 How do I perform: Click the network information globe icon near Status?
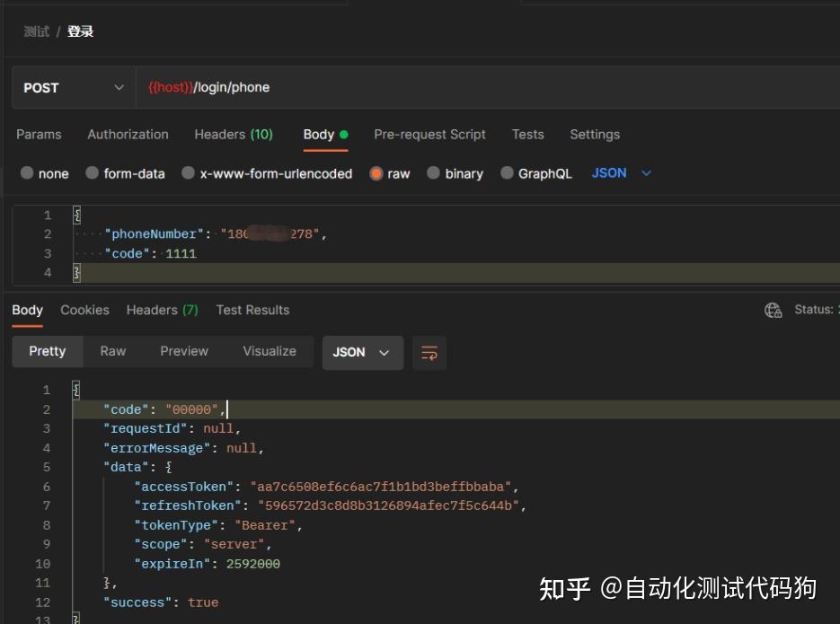[774, 310]
